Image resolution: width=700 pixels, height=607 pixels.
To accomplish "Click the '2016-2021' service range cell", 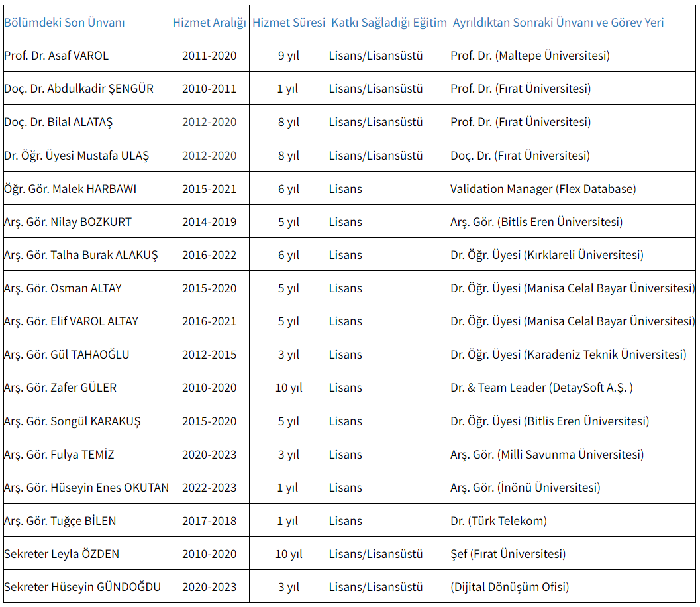I will click(x=209, y=321).
